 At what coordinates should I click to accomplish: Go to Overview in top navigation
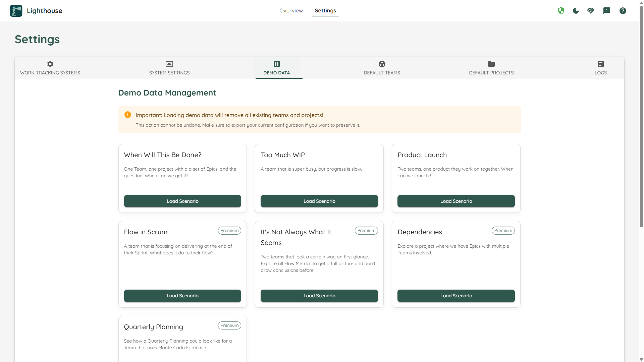coord(291,11)
